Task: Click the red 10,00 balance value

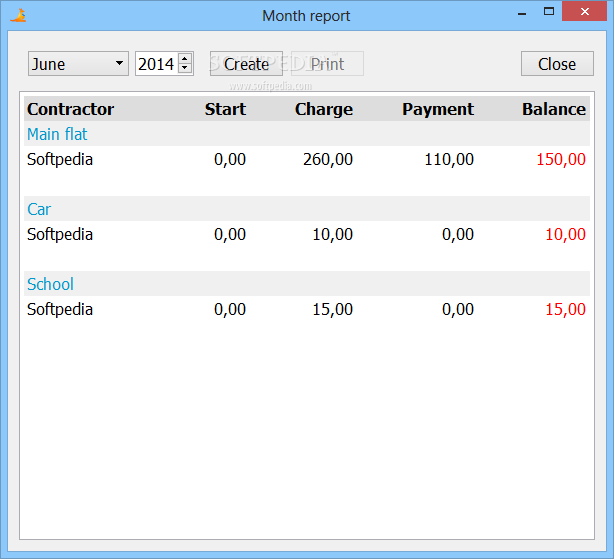Action: 565,234
